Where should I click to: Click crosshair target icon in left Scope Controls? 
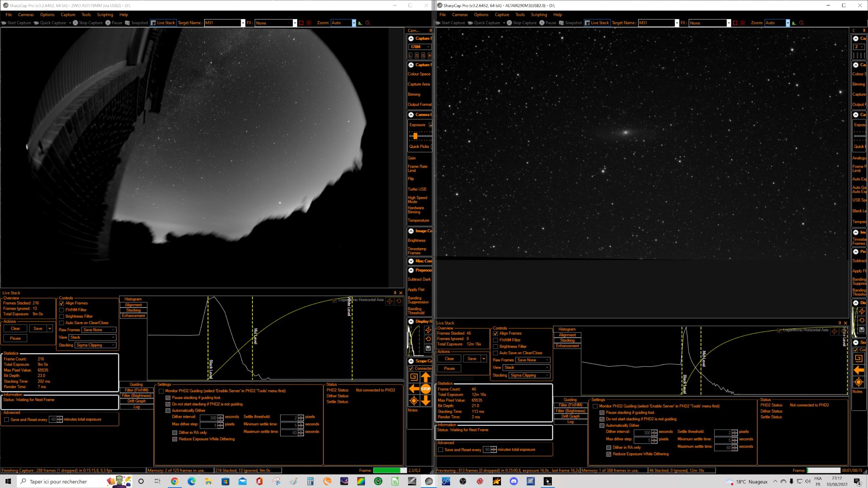(414, 400)
